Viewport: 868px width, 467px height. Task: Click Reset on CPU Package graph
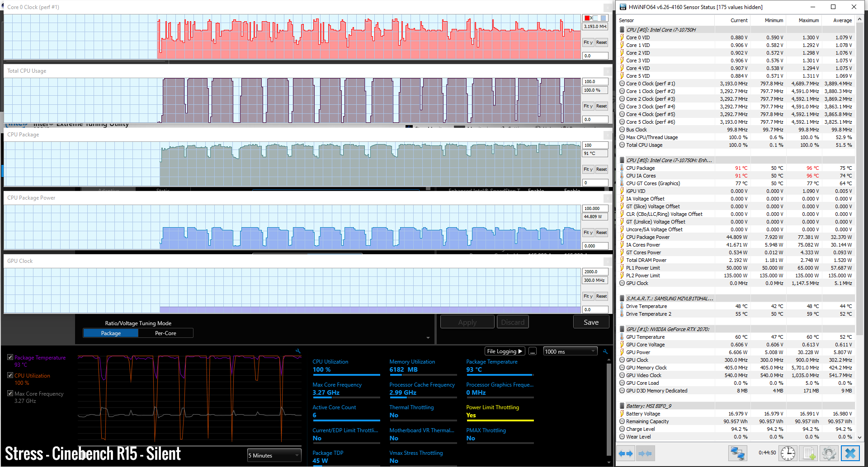tap(601, 169)
